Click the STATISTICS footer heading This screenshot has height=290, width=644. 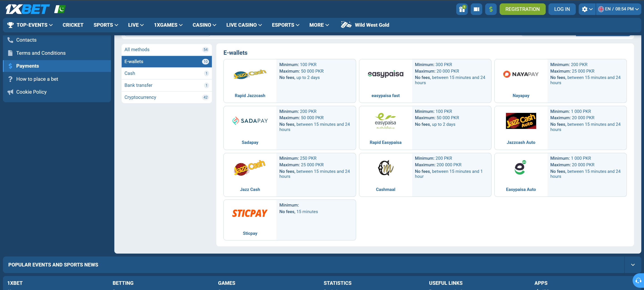point(337,283)
